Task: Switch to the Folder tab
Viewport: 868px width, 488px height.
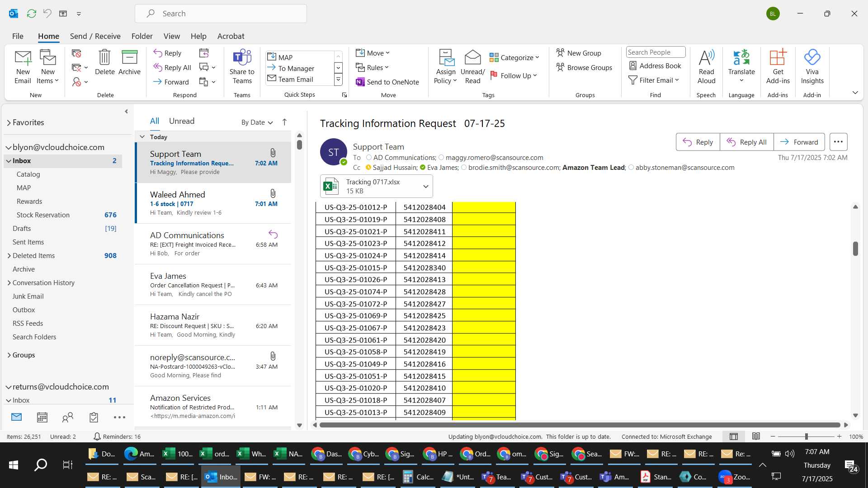Action: point(142,36)
